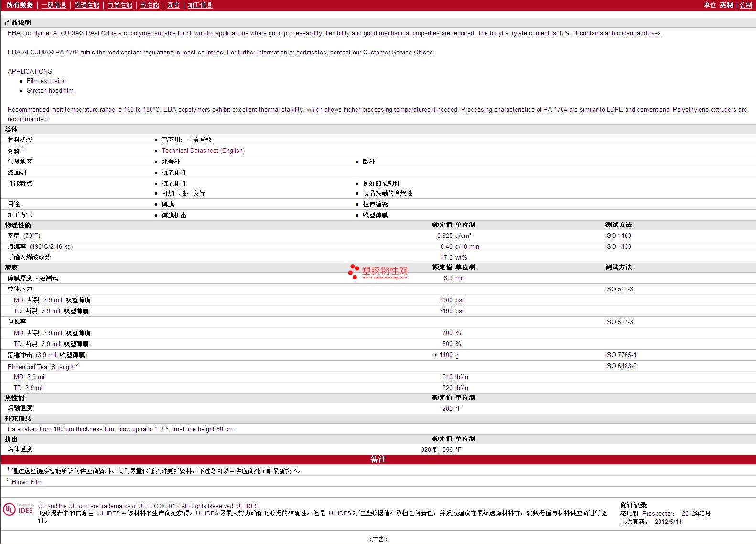Screen dimensions: 756x544
Task: Click the 塑胶物性网 red dots watermark logo
Action: coord(354,271)
